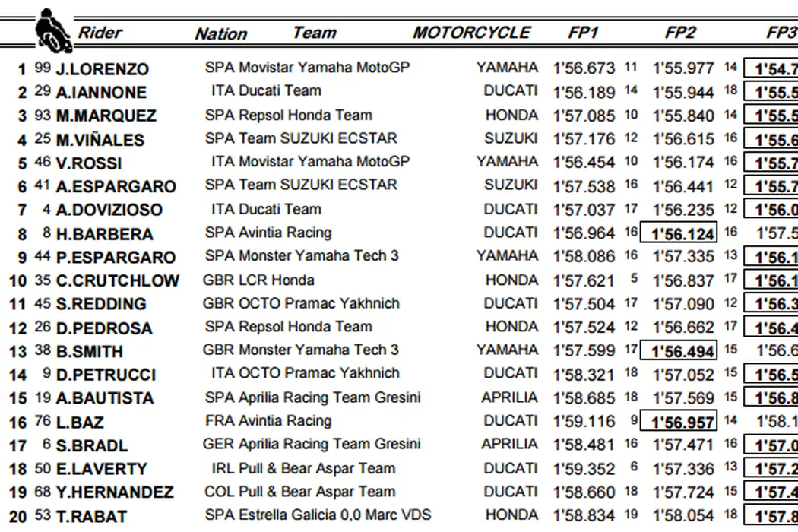Select the FP1 column header
The image size is (798, 532).
point(583,33)
